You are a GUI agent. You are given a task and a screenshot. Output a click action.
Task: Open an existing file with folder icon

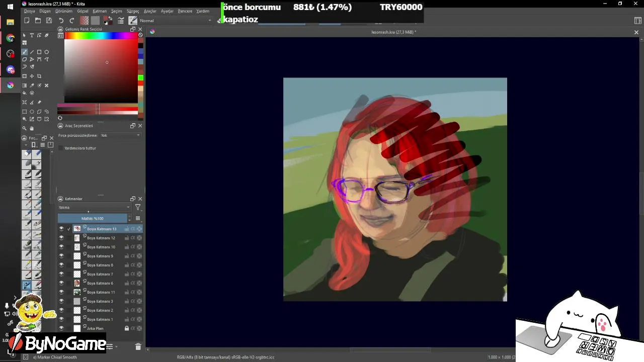(x=38, y=21)
